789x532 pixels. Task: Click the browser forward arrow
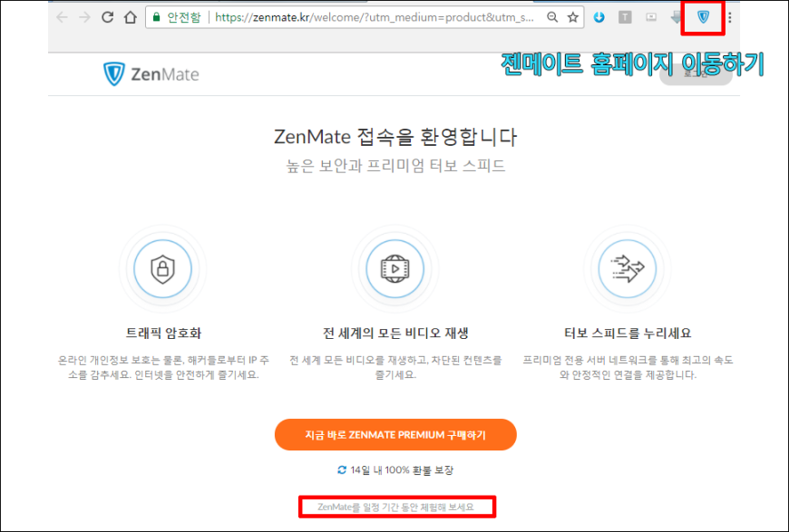pos(84,17)
